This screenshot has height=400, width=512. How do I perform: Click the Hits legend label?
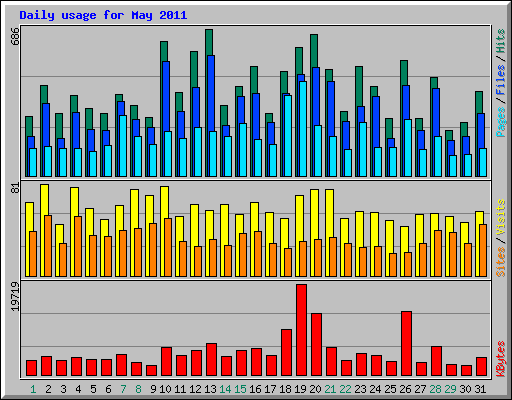(x=501, y=41)
